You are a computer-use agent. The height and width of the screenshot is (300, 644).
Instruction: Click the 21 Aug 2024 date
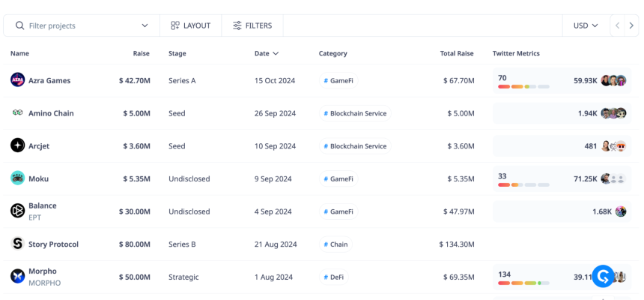tap(275, 244)
